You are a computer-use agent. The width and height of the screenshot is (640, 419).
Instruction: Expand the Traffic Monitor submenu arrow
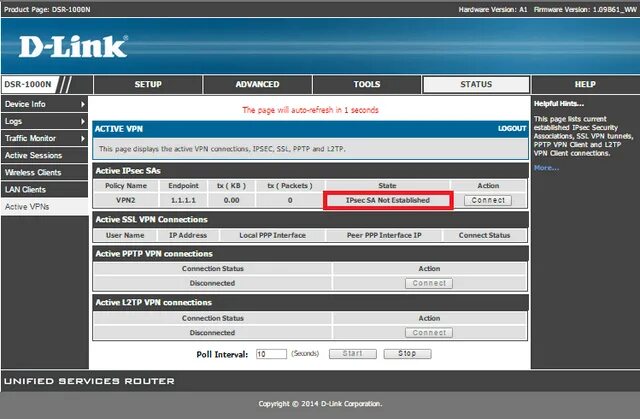(x=82, y=139)
